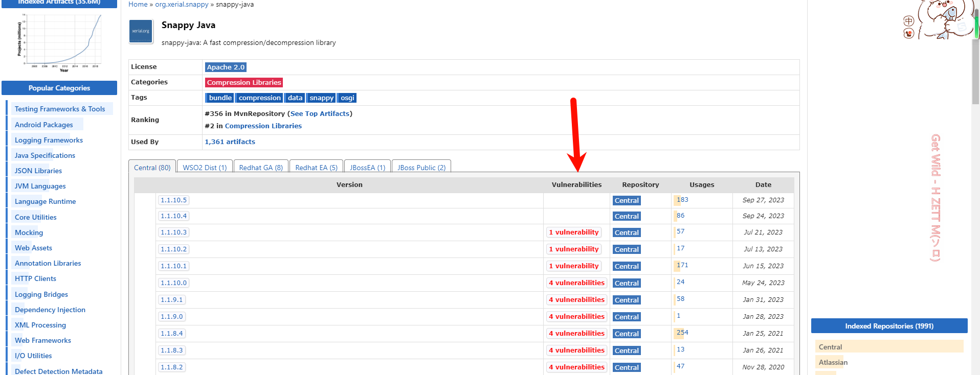Viewport: 980px width, 375px height.
Task: Open version 1.1.9.0
Action: click(x=171, y=316)
